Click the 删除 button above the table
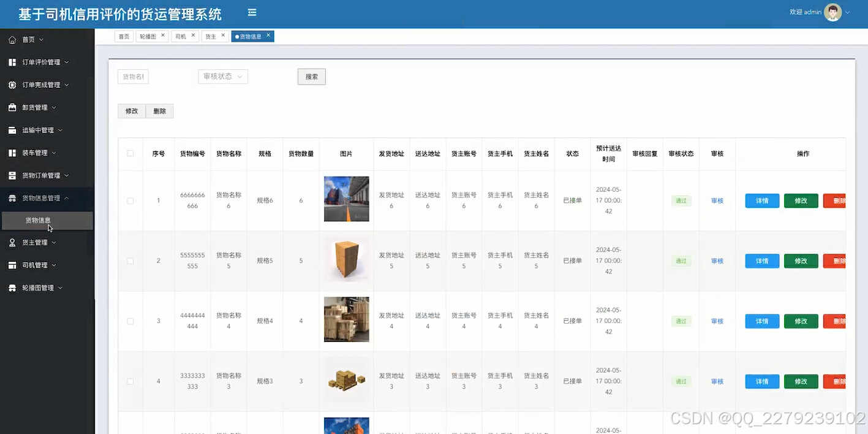 160,111
